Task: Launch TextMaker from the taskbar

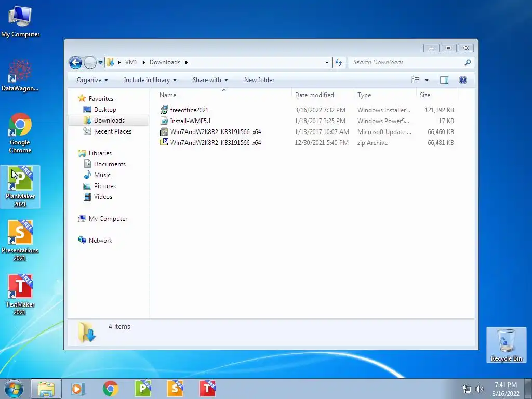Action: pyautogui.click(x=207, y=389)
